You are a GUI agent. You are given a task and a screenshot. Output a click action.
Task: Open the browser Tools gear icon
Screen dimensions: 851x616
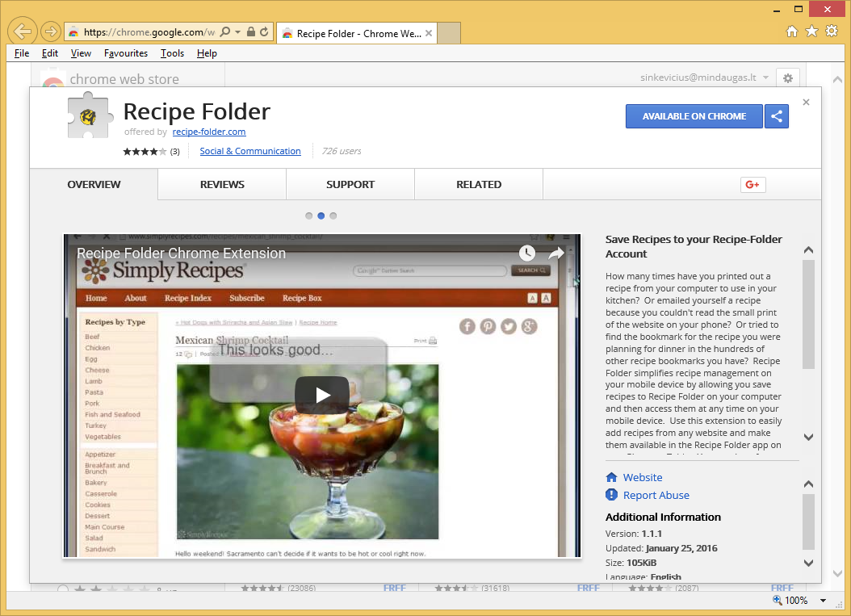[x=832, y=31]
